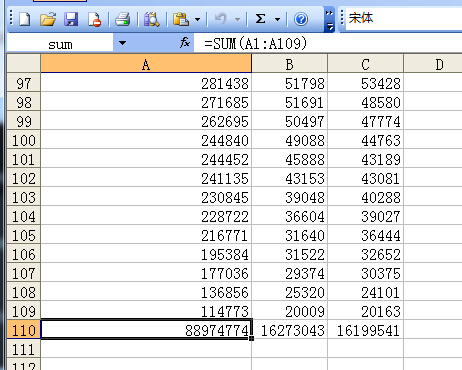Select cell with value 43189
The width and height of the screenshot is (462, 370).
coord(365,159)
